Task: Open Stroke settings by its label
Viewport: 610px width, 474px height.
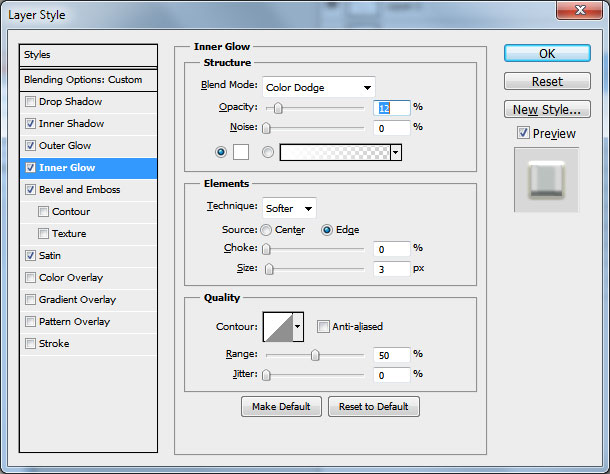Action: (x=54, y=344)
